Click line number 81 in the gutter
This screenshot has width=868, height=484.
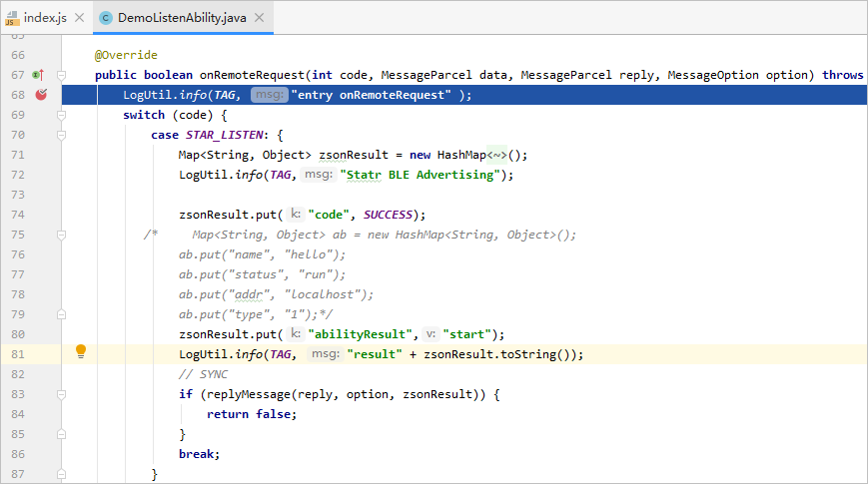[18, 354]
